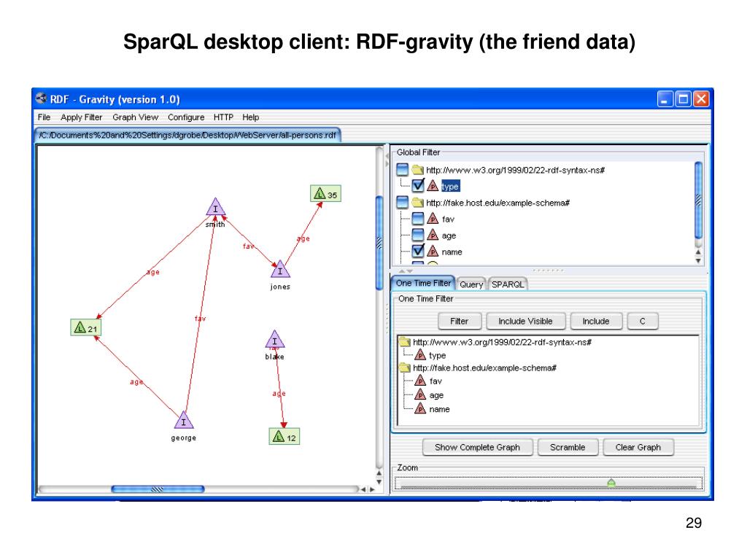Open the File menu
Viewport: 747px width, 560px height.
pyautogui.click(x=44, y=117)
